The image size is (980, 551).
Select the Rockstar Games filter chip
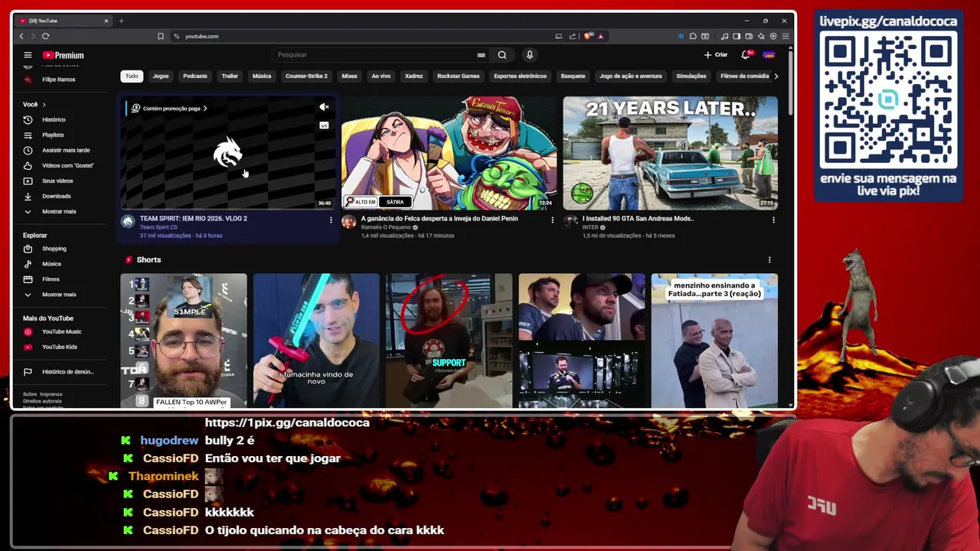point(458,76)
